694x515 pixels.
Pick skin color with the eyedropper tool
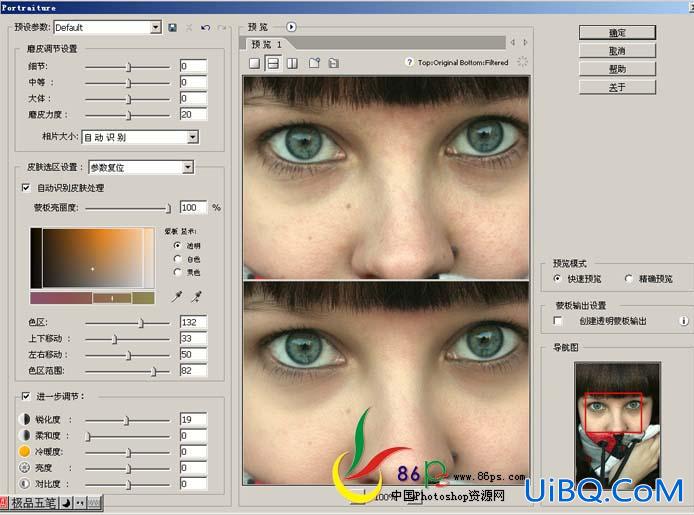[x=177, y=296]
